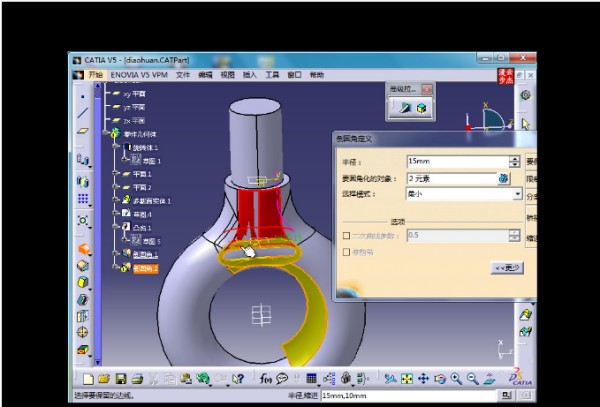Click the Zoom Out magnifier icon

tap(473, 379)
